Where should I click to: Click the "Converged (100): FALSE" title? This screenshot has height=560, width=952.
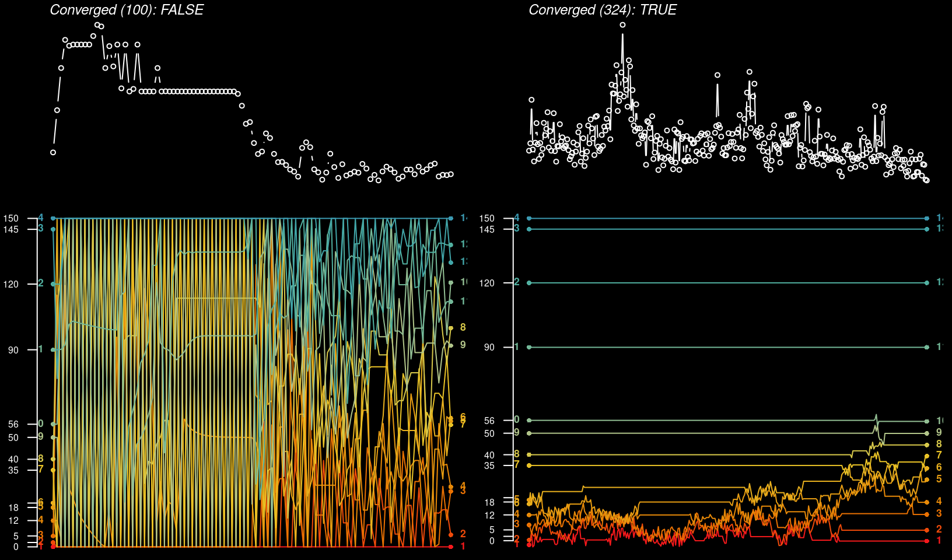coord(127,10)
